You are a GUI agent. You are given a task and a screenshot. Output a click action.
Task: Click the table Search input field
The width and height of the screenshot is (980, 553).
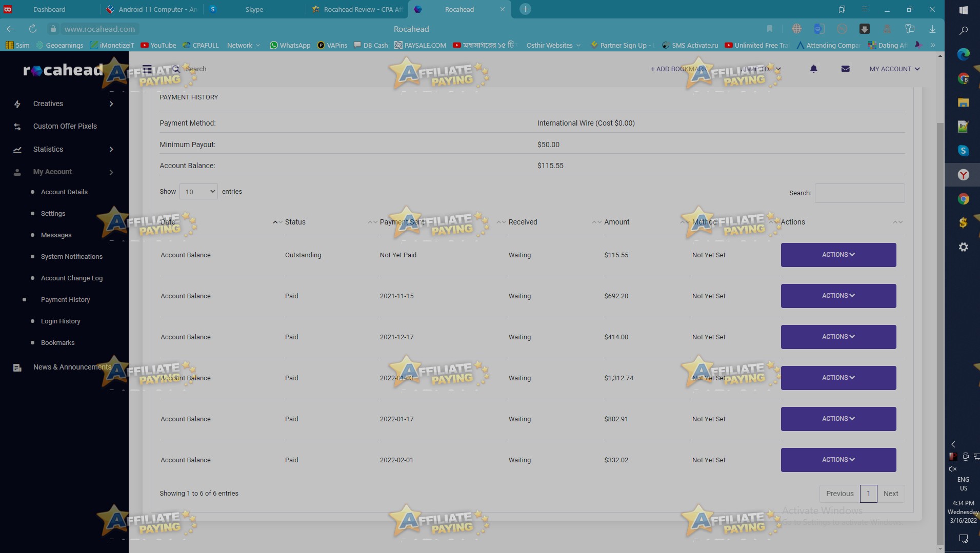[859, 193]
